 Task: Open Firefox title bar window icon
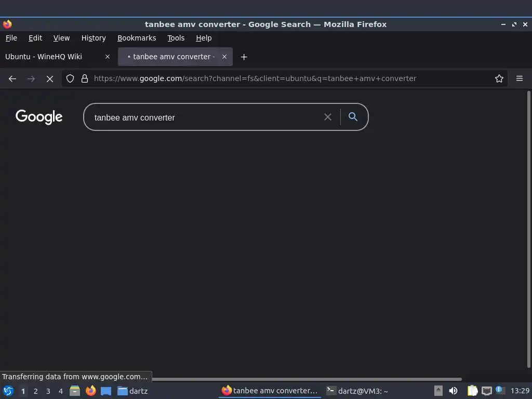tap(7, 24)
